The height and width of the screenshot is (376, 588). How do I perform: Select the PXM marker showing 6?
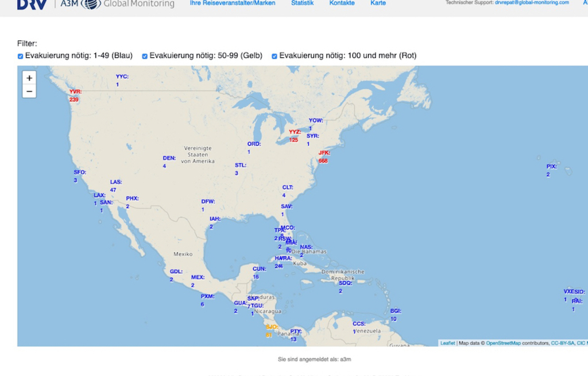pyautogui.click(x=207, y=300)
